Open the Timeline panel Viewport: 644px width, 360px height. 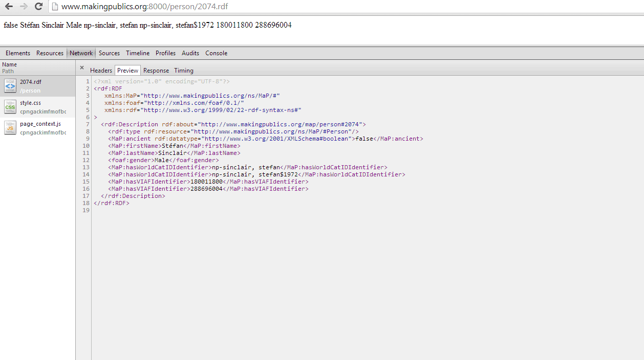[x=138, y=53]
